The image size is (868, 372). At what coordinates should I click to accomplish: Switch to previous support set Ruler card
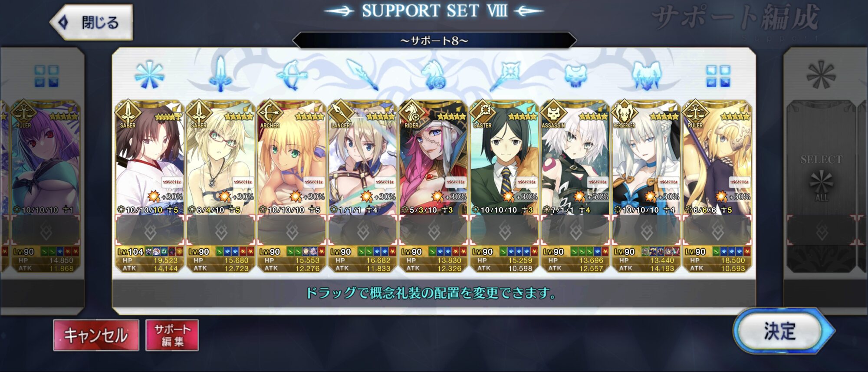coord(46,187)
